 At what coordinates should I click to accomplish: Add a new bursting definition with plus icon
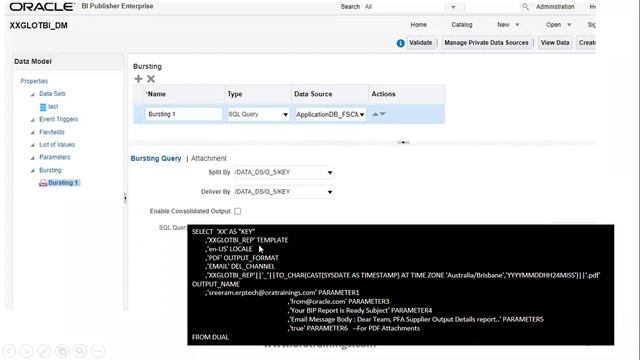pos(138,79)
